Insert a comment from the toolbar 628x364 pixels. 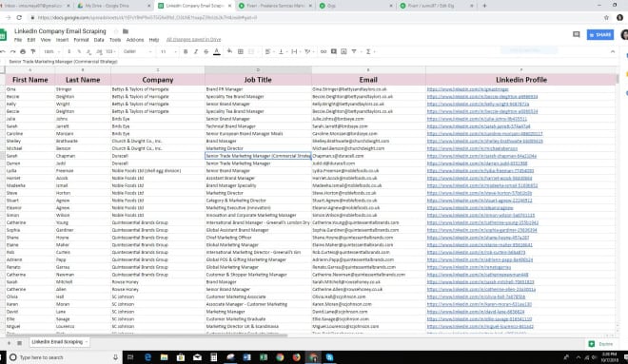334,51
